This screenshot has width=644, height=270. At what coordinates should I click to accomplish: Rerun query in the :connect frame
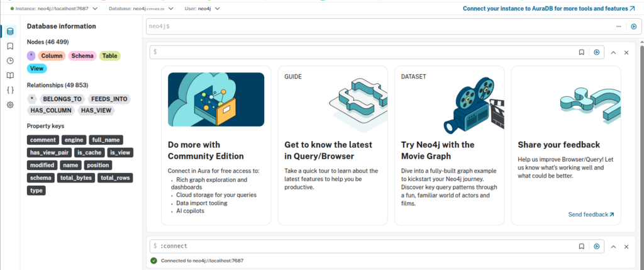pyautogui.click(x=596, y=246)
